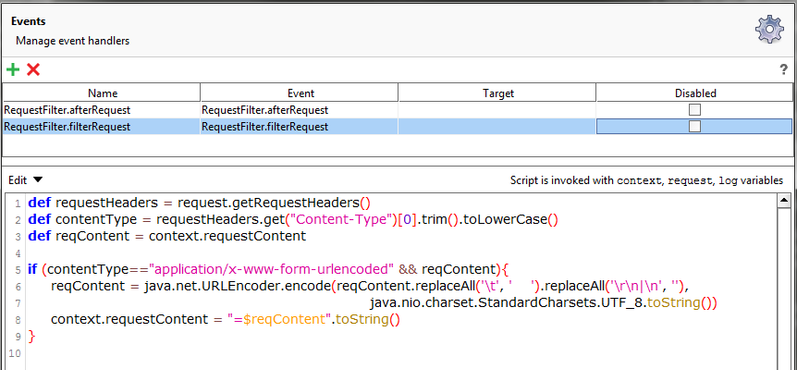The width and height of the screenshot is (797, 370).
Task: Open help question mark icon
Action: (783, 71)
